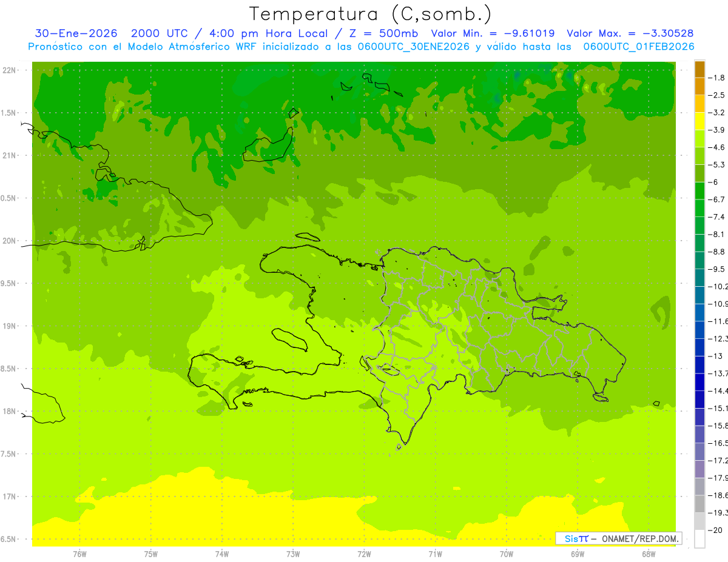Click the '-8.1' legend value

[718, 234]
